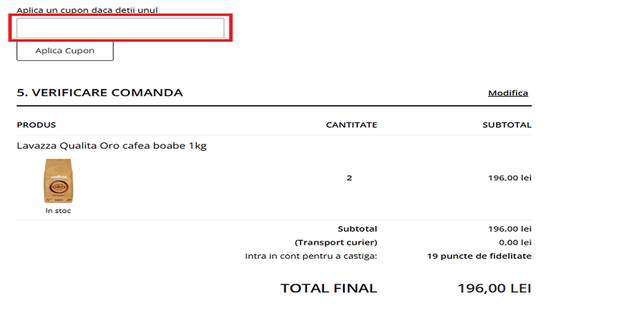Click the SUBTOTAL column header
The width and height of the screenshot is (644, 311).
click(507, 125)
